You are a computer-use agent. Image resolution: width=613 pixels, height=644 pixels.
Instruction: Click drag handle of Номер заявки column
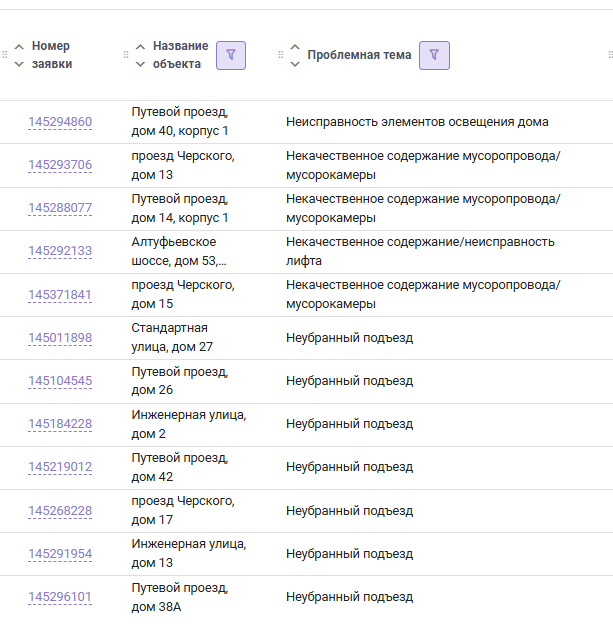4,55
